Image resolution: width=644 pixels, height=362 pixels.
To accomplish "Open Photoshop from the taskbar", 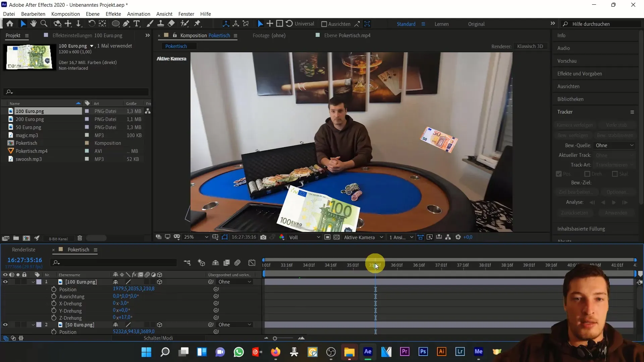I will (x=423, y=352).
